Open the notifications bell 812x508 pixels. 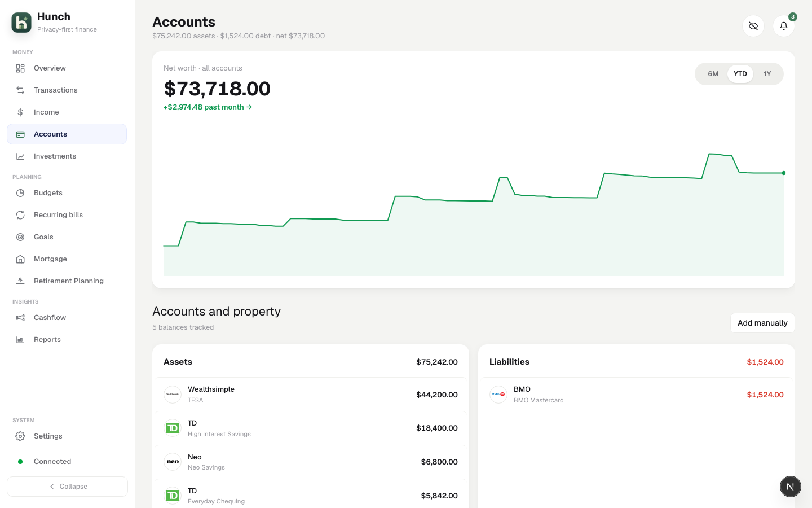click(x=783, y=26)
